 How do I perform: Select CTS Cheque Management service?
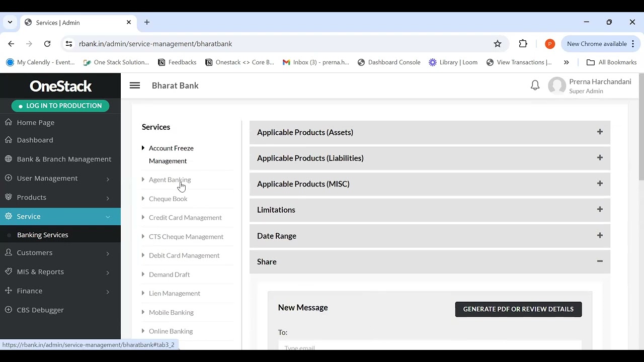point(186,237)
